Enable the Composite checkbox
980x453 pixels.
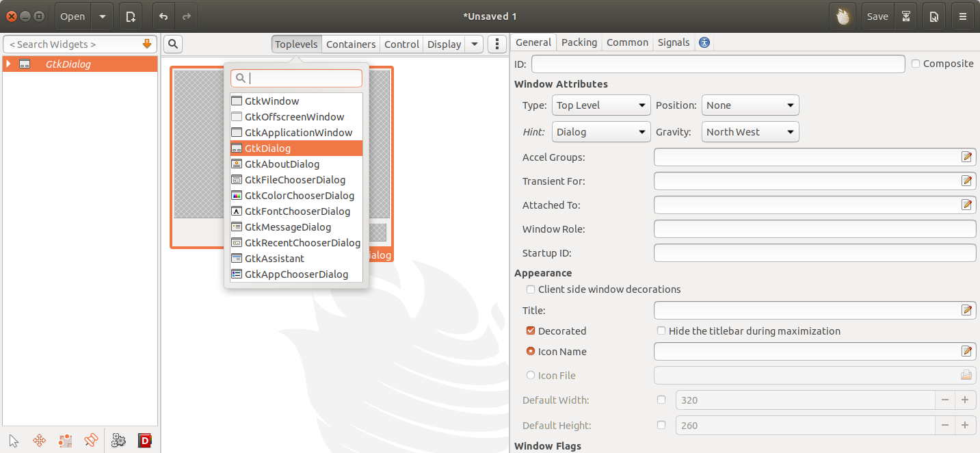[x=916, y=64]
